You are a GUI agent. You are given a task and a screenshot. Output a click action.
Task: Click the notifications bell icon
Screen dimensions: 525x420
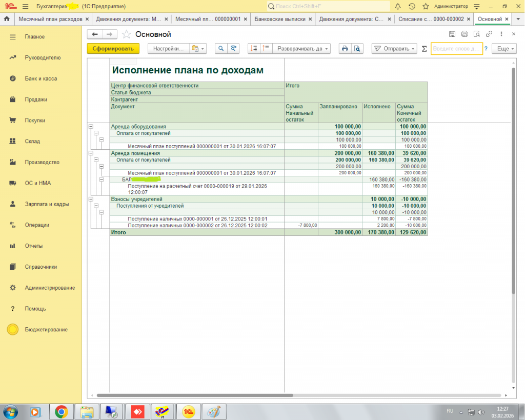coord(398,6)
